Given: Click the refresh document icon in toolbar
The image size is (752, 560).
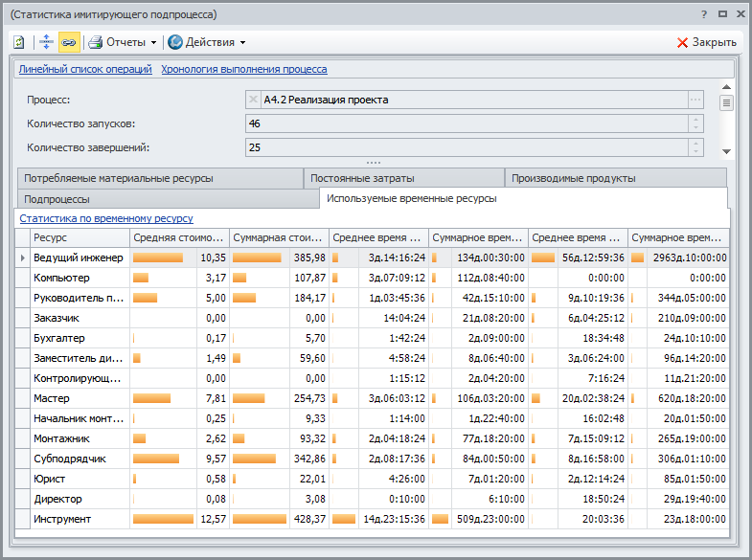Looking at the screenshot, I should [x=19, y=42].
